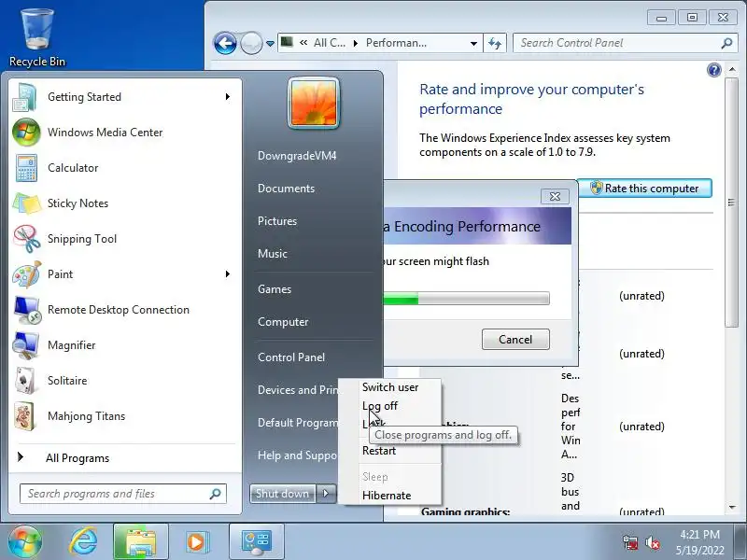The width and height of the screenshot is (747, 560).
Task: Click the Getting Started icon in Start menu
Action: (25, 97)
